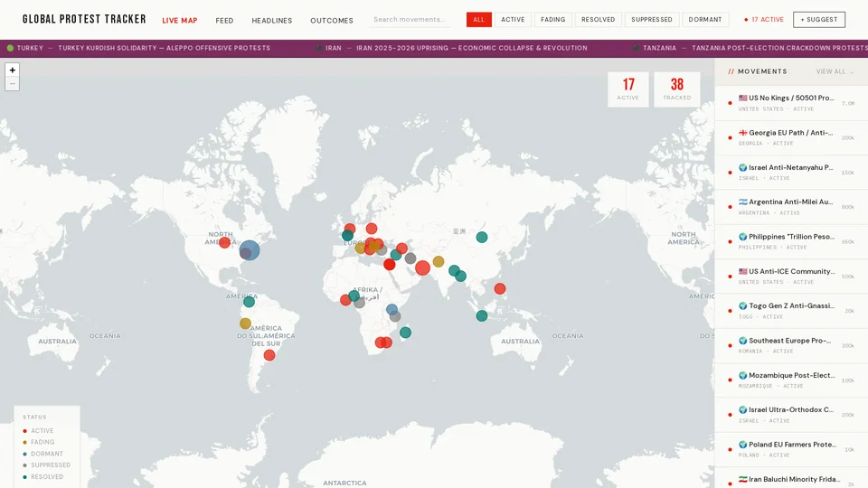Click the Active red legend swatch
Screen dimensions: 868x488
tap(25, 431)
